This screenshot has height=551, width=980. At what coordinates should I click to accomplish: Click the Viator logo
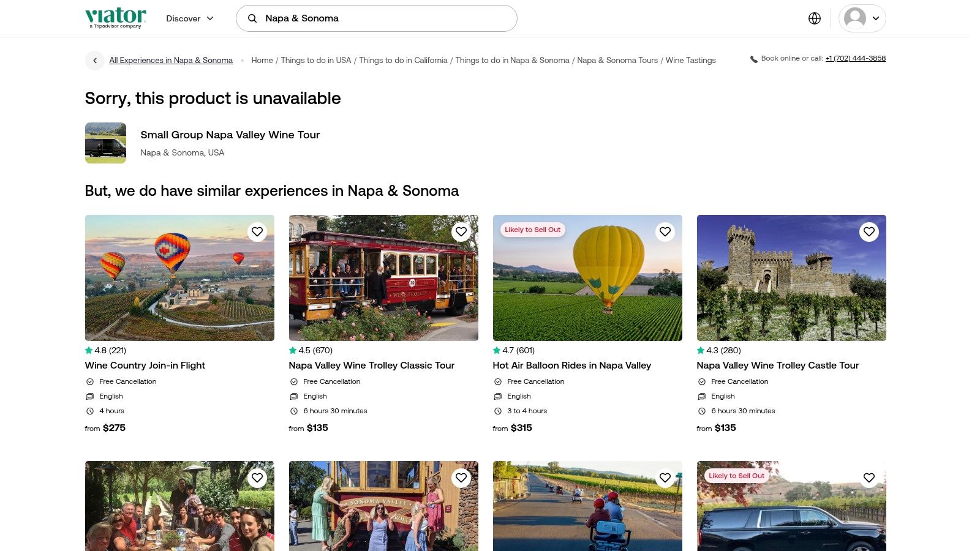[x=116, y=18]
